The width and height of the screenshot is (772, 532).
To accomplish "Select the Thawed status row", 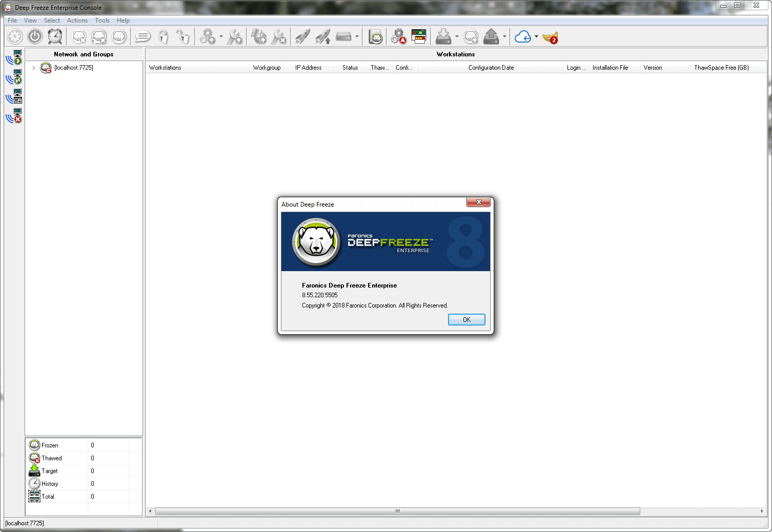I will 84,458.
